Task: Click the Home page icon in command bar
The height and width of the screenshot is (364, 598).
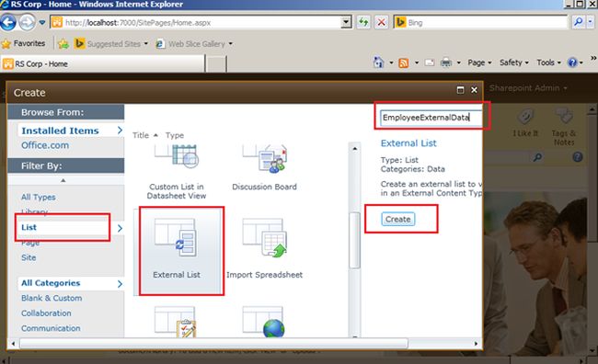Action: click(379, 63)
